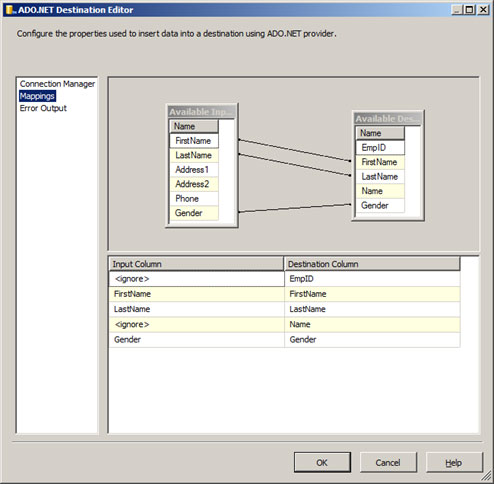The height and width of the screenshot is (484, 494).
Task: Click the Cancel button
Action: point(388,462)
